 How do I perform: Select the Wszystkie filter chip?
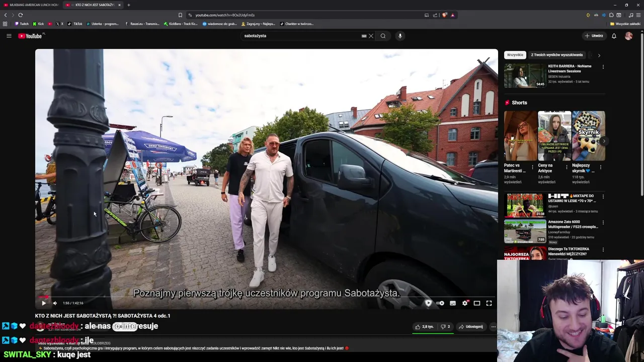coord(515,55)
